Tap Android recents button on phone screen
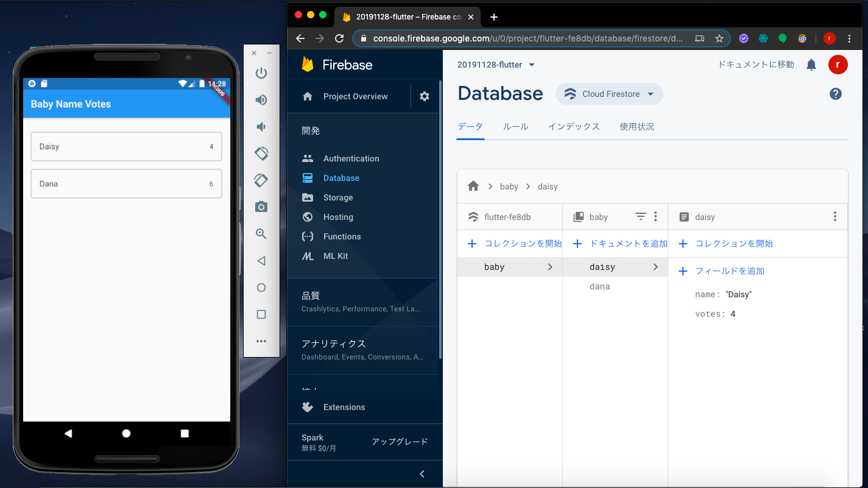Screen dimensions: 868x488 [185, 433]
